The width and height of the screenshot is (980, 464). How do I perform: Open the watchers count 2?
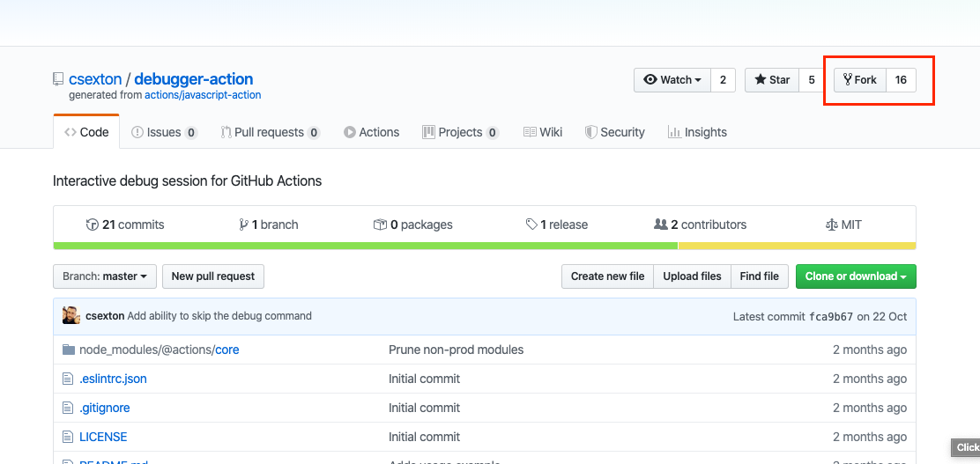(724, 80)
